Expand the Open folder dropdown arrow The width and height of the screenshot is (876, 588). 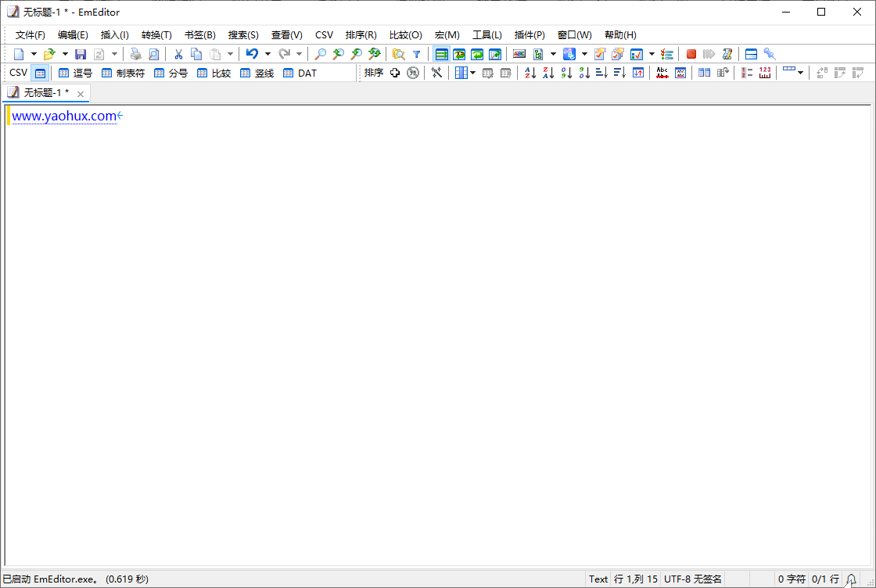point(65,54)
